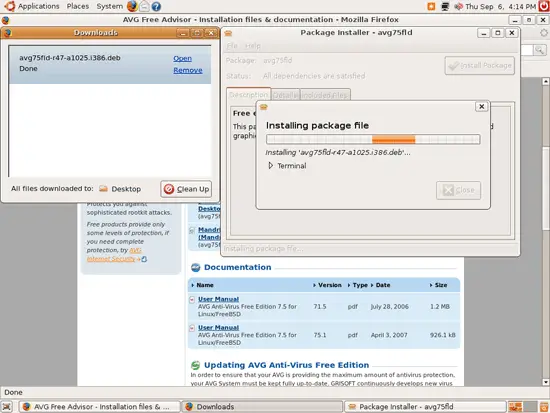Click the red power button icon
The image size is (550, 413).
(544, 6)
